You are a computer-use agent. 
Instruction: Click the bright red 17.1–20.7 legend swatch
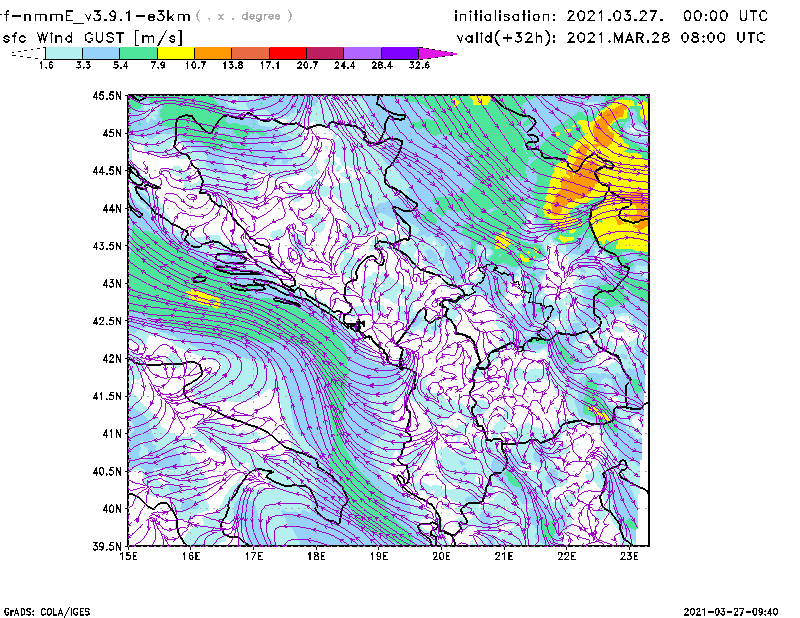coord(288,53)
